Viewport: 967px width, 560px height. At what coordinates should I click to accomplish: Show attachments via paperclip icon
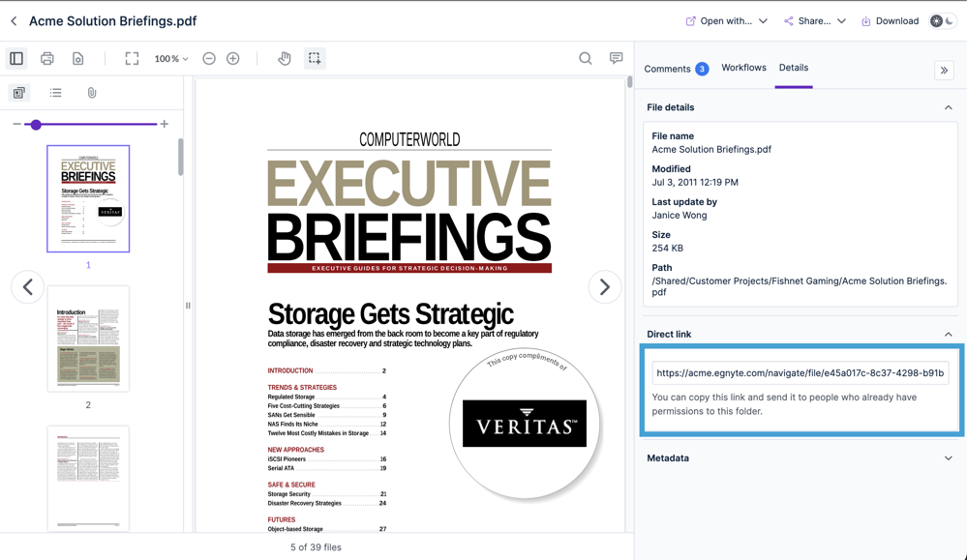[92, 93]
